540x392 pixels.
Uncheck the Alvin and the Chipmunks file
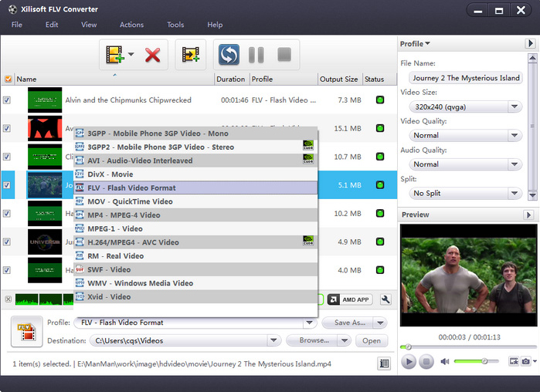click(x=7, y=100)
